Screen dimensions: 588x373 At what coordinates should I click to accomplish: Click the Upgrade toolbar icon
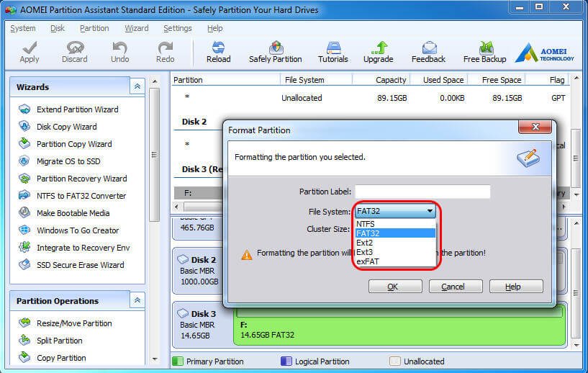(x=379, y=52)
